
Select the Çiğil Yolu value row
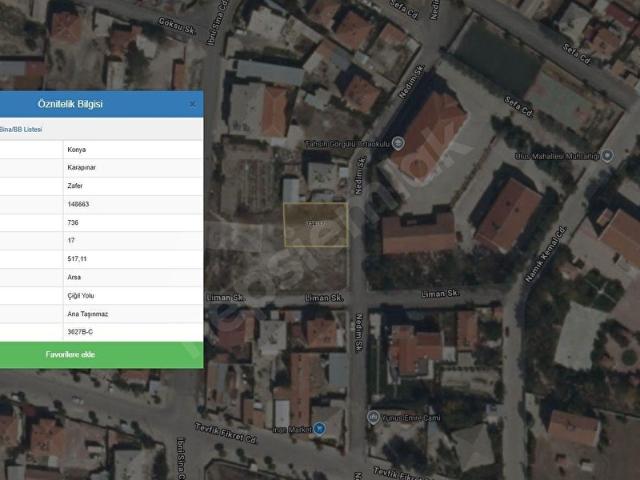tap(133, 296)
